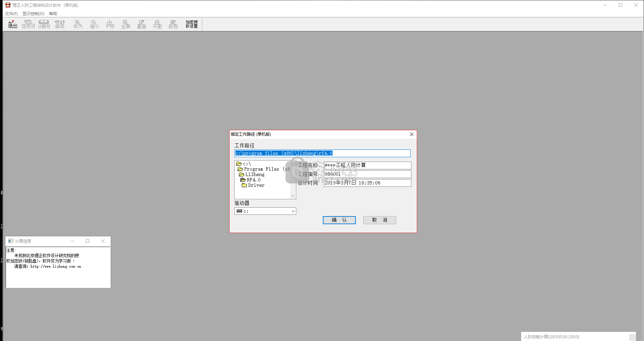The width and height of the screenshot is (644, 341).
Task: Minimize the main application window
Action: (x=605, y=5)
